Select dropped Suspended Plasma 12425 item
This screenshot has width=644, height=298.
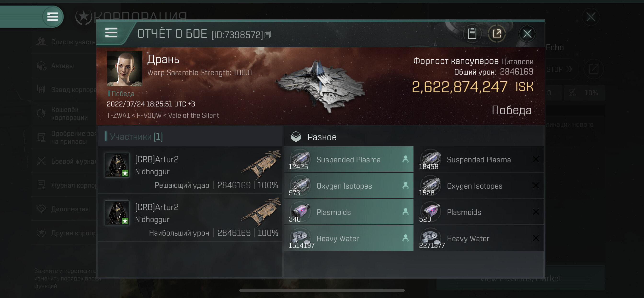click(349, 159)
